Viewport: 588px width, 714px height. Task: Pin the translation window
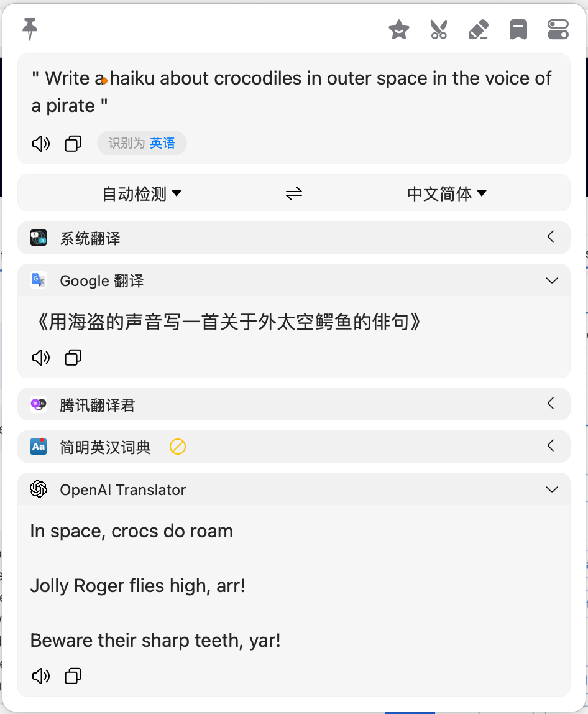tap(29, 29)
